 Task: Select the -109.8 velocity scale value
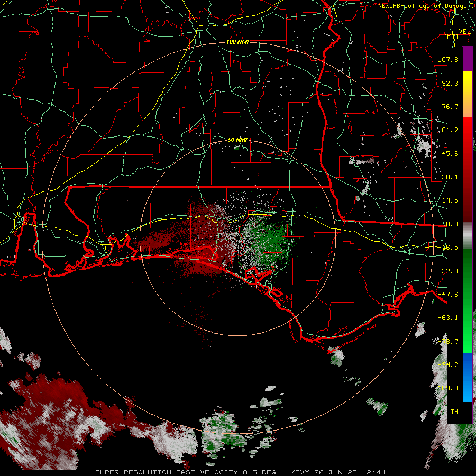pos(446,388)
